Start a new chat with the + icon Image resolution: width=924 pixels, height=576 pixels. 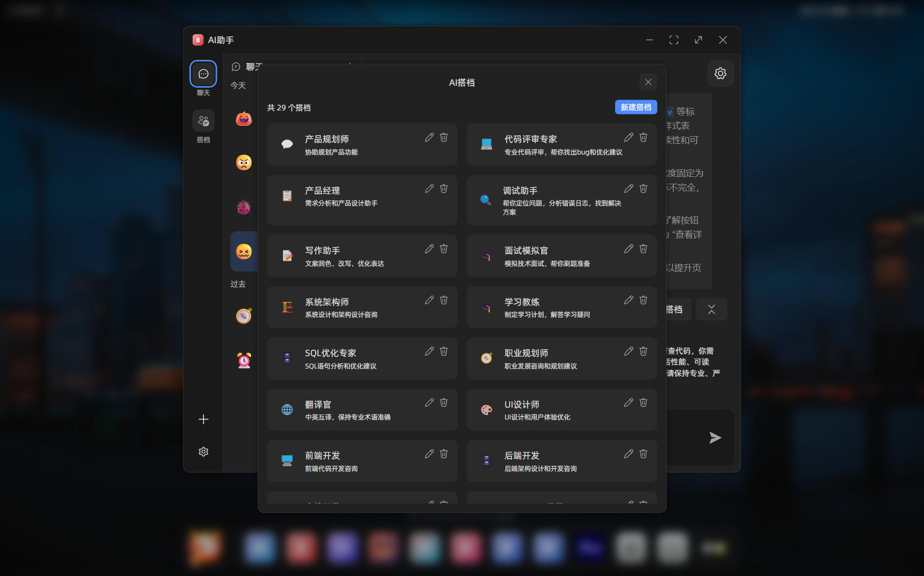[203, 419]
